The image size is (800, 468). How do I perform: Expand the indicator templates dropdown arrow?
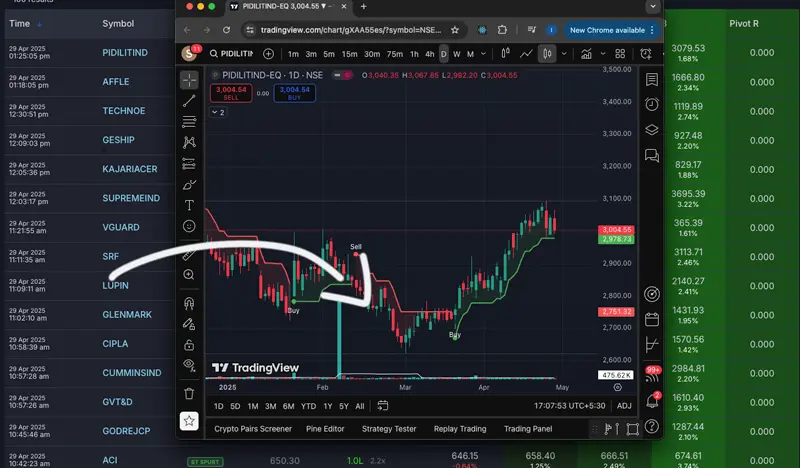click(603, 54)
